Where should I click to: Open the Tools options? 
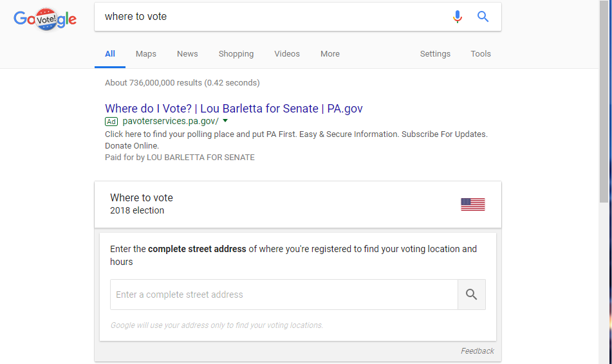(481, 54)
